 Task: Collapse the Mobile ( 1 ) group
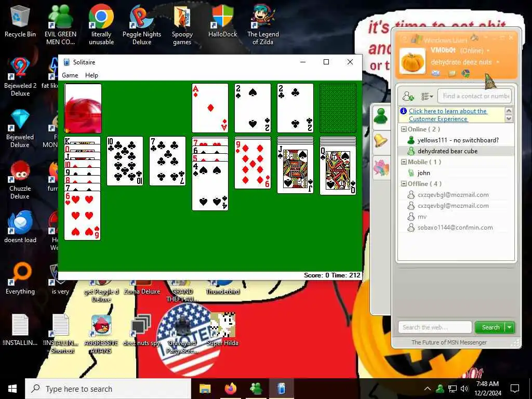[404, 162]
